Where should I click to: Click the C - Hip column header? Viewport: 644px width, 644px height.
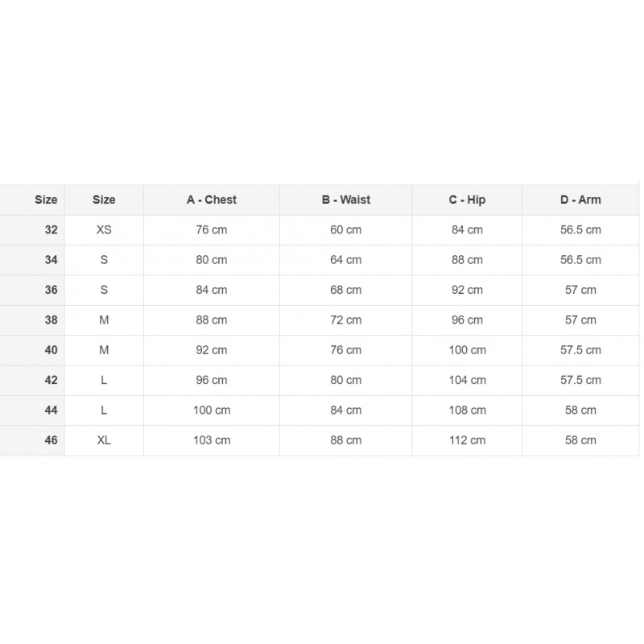[x=467, y=200]
